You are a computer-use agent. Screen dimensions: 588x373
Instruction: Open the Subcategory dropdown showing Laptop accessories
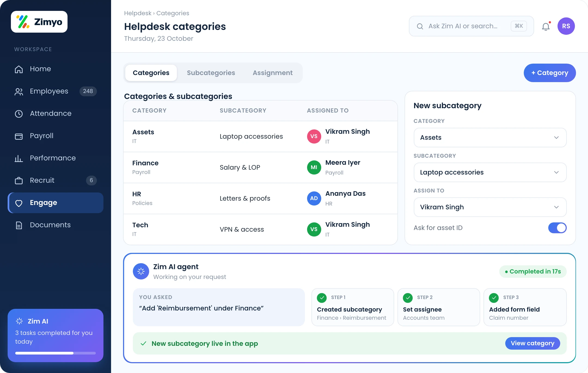click(x=490, y=172)
